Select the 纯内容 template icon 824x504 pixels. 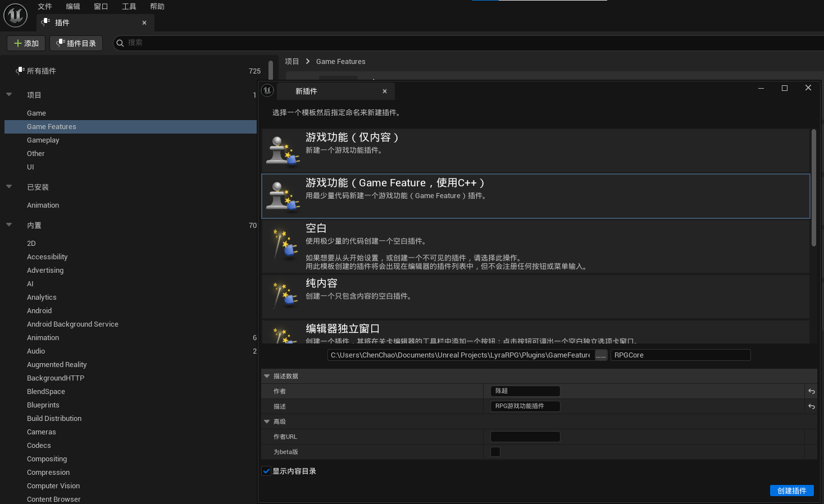point(285,295)
